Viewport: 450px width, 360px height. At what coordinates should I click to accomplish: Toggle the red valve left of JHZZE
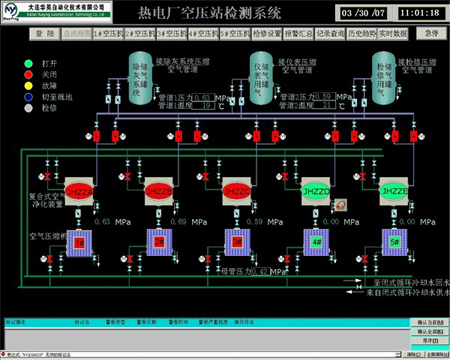tap(363, 176)
